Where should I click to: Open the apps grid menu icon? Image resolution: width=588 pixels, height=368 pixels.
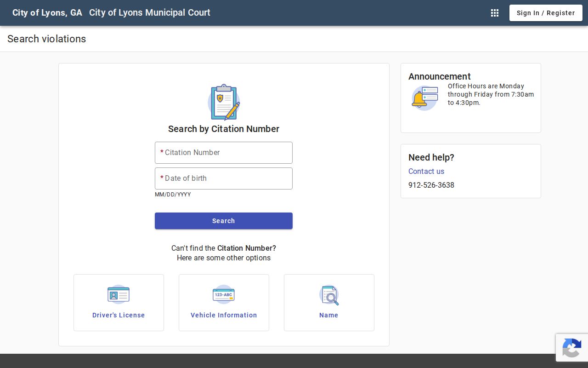495,13
